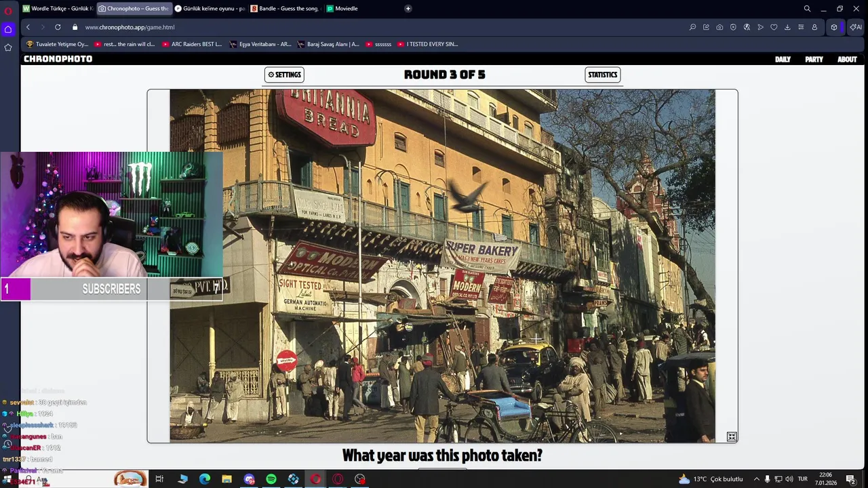
Task: Open the ad blocker shield icon
Action: pos(733,27)
